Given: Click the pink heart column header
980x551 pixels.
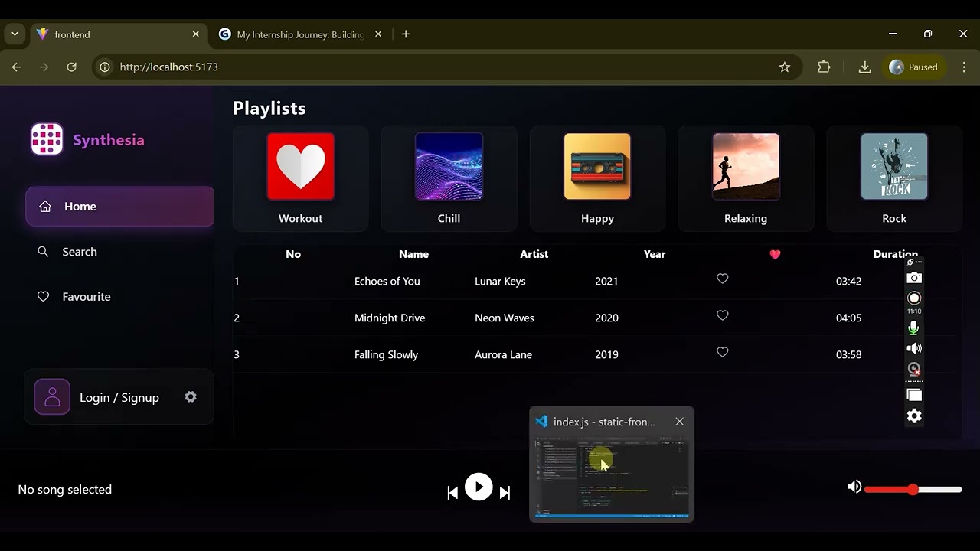Looking at the screenshot, I should tap(775, 254).
